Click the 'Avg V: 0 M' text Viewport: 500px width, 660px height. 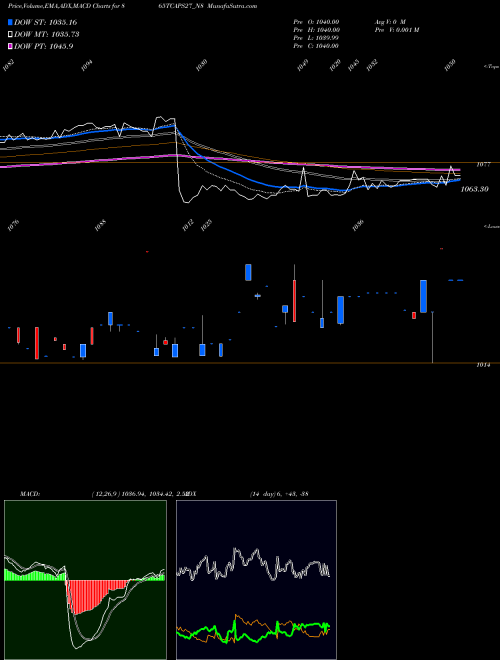[x=390, y=22]
